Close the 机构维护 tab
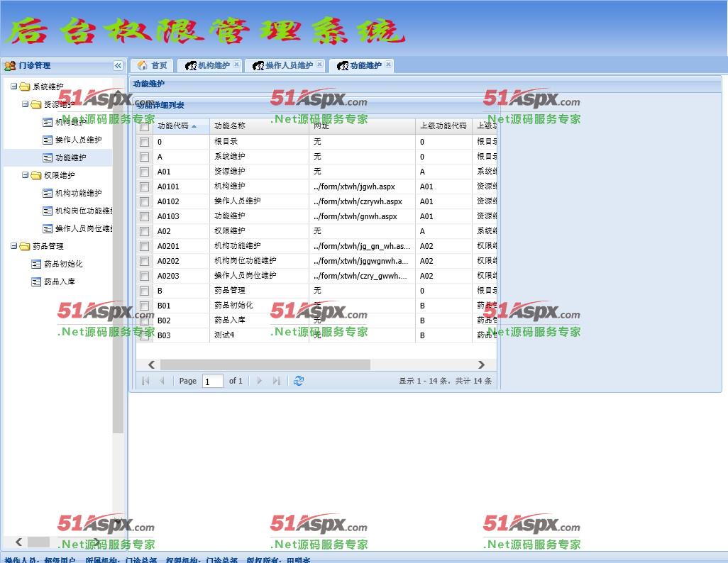728x563 pixels. [236, 65]
